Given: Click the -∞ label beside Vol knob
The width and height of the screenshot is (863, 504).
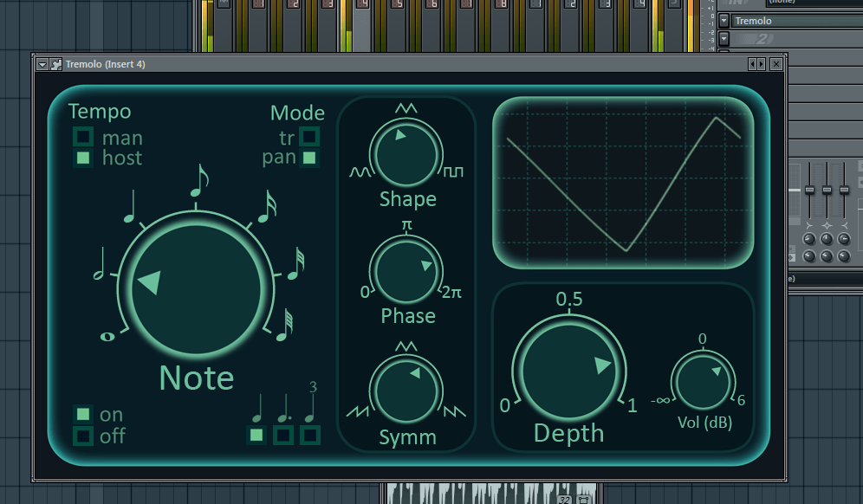Looking at the screenshot, I should pos(660,400).
